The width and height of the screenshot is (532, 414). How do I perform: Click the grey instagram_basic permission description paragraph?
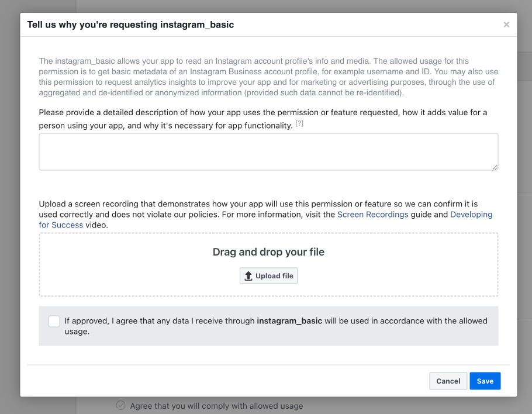pos(268,77)
